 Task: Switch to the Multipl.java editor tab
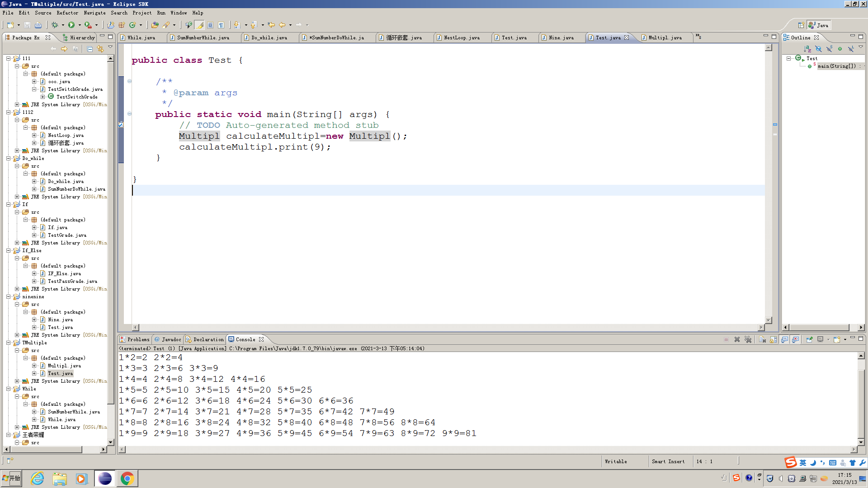coord(665,38)
